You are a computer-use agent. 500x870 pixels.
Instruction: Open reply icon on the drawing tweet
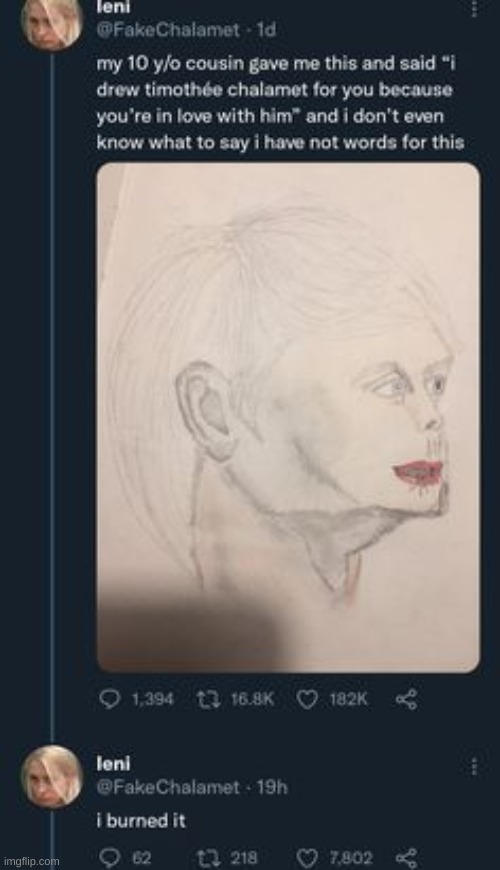coord(109,699)
